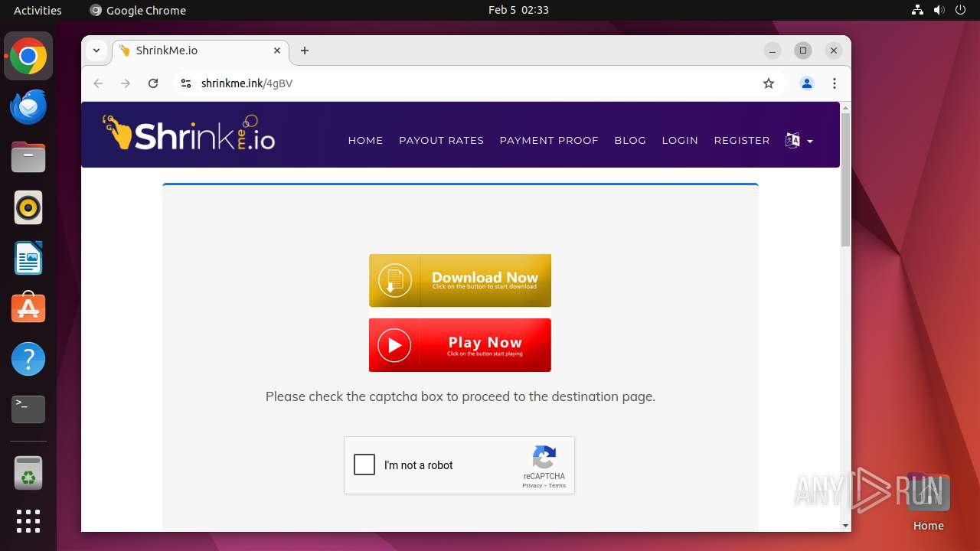
Task: Go to the BLOG page
Action: 630,141
